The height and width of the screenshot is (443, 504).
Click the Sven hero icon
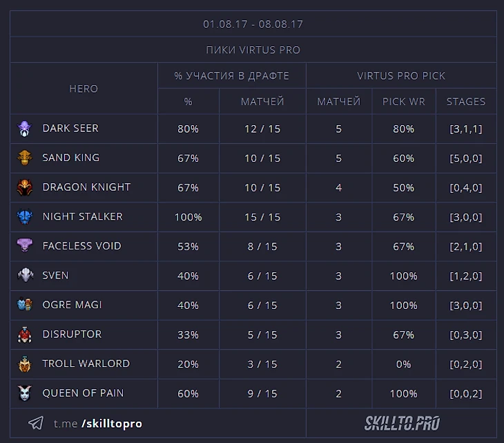click(x=25, y=275)
